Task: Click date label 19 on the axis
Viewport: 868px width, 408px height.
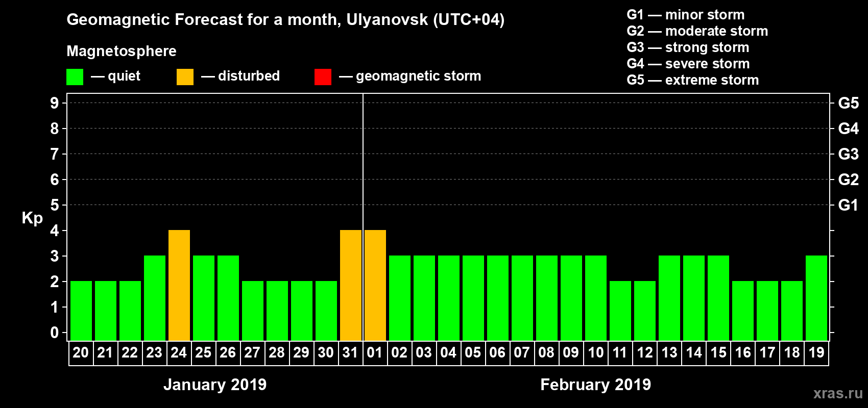Action: [816, 352]
